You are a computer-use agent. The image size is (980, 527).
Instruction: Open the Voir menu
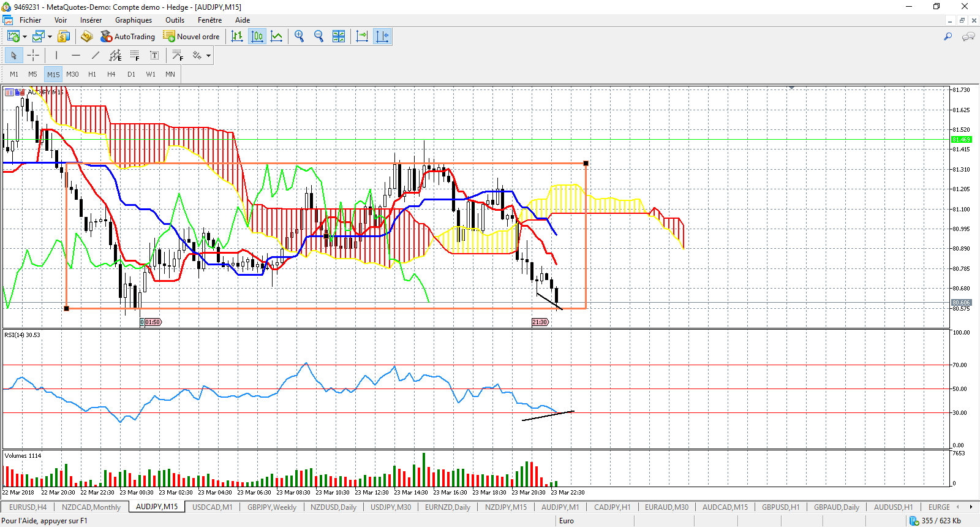[x=61, y=20]
